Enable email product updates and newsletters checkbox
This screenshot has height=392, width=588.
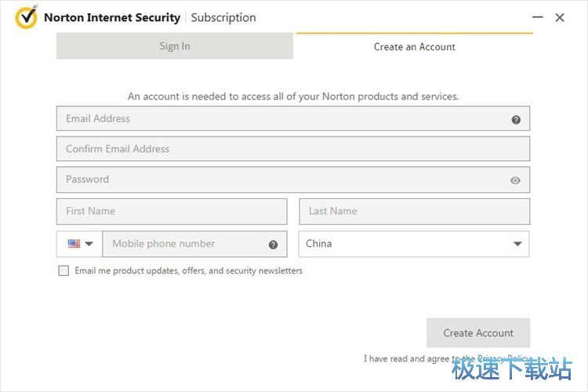coord(64,271)
